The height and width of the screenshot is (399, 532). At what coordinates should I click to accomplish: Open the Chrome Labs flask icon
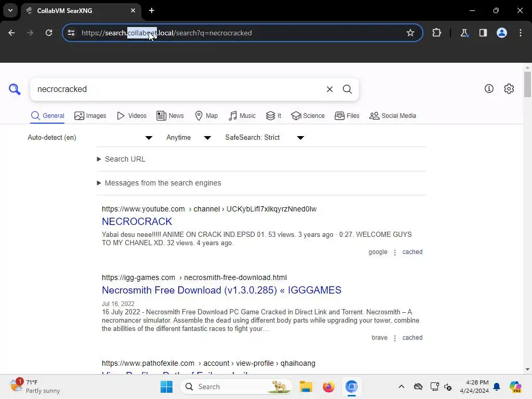click(464, 33)
